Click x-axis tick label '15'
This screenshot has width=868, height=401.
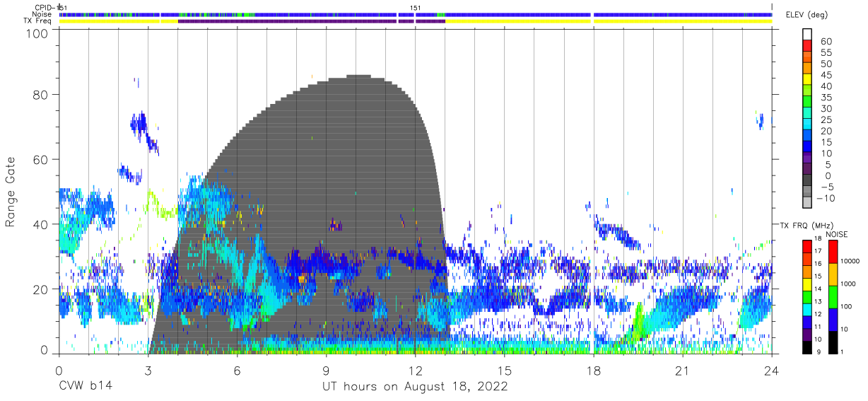[505, 371]
